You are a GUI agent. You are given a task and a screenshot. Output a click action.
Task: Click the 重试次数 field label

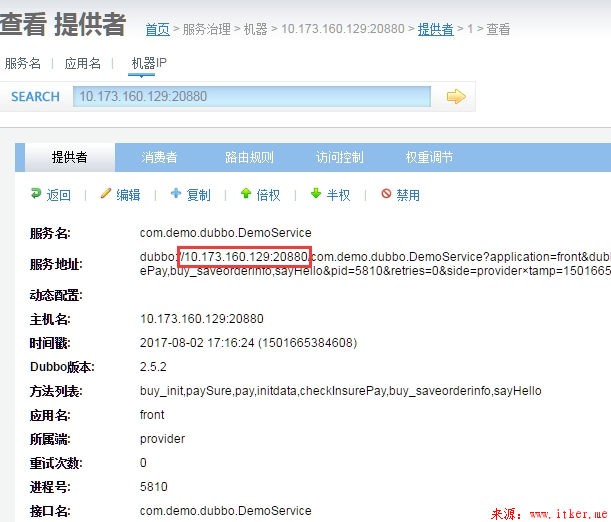(56, 463)
